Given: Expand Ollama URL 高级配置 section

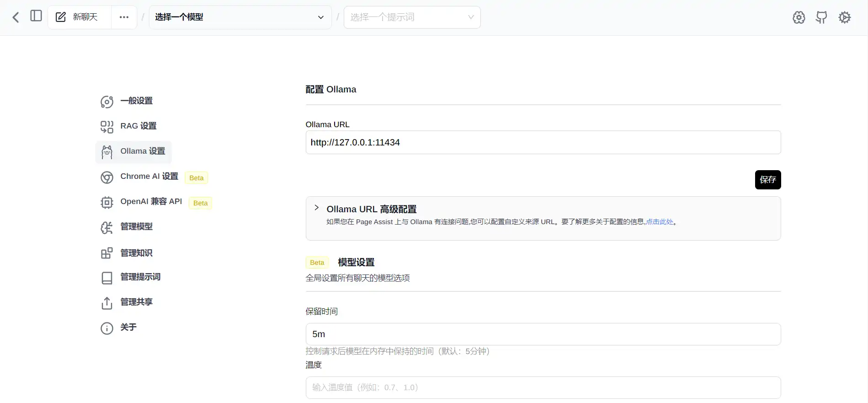Looking at the screenshot, I should coord(317,208).
